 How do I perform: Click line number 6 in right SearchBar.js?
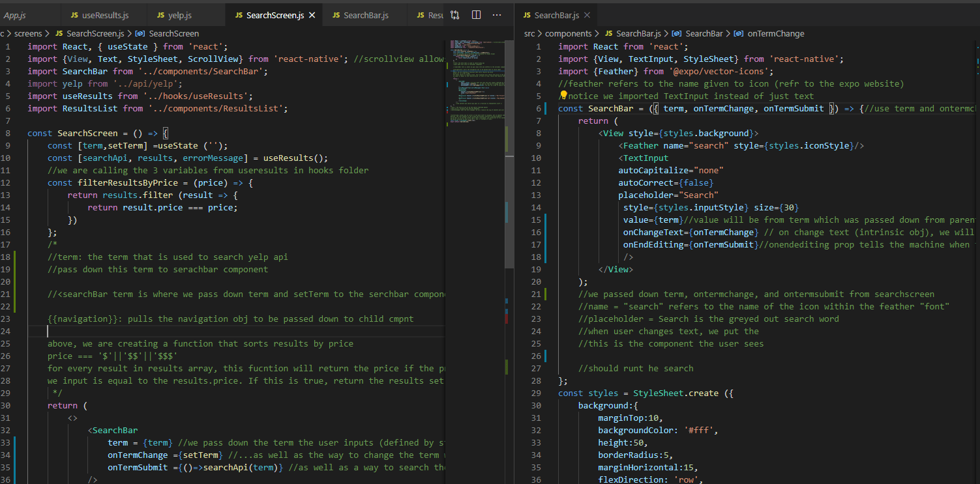(x=539, y=108)
